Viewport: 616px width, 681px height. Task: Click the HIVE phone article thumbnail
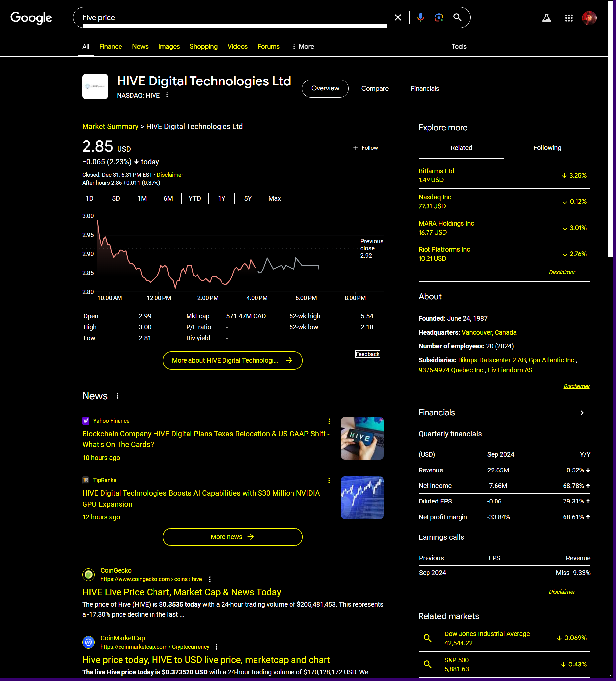click(362, 438)
